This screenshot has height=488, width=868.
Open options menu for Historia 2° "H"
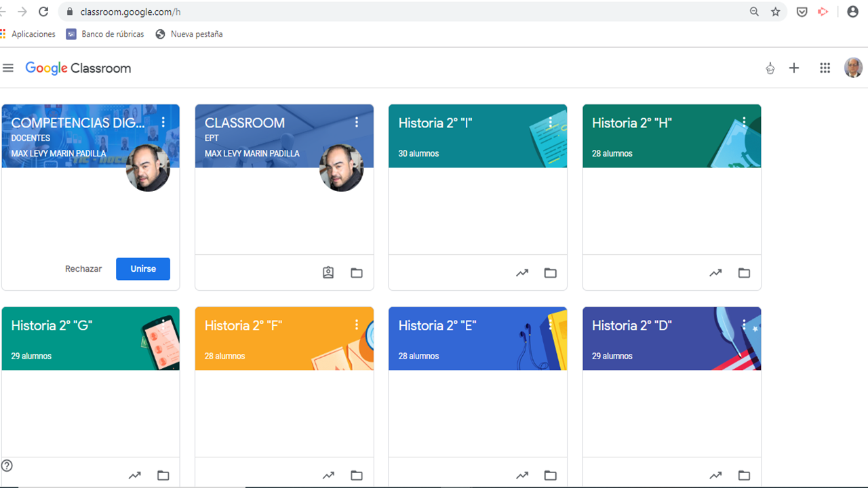(x=744, y=122)
